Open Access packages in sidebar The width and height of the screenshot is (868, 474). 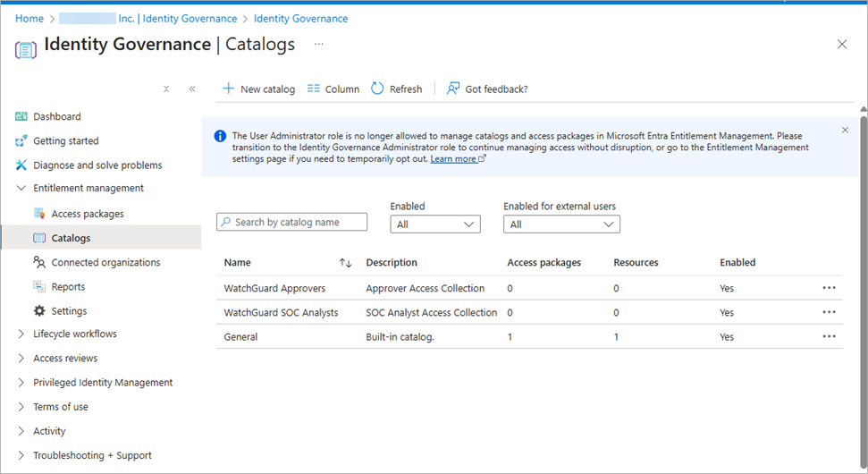(87, 215)
